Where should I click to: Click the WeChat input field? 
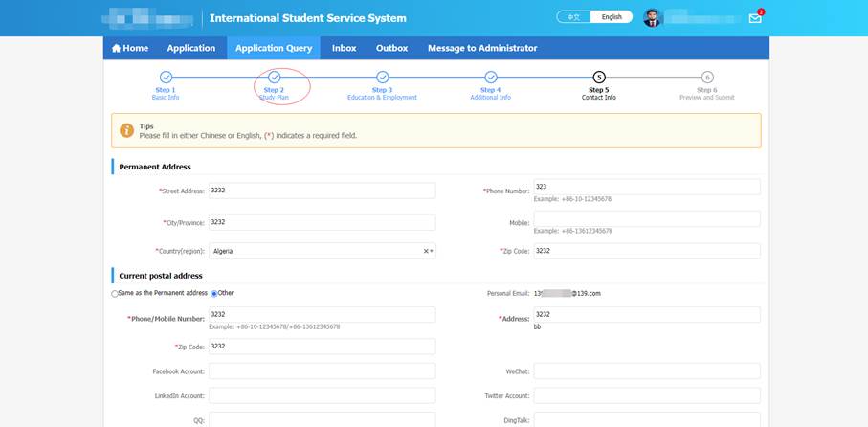[x=646, y=371]
